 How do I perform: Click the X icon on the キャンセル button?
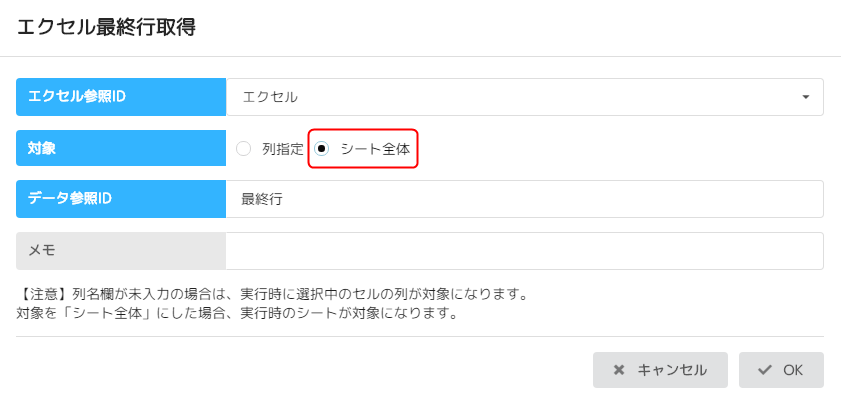click(x=619, y=370)
